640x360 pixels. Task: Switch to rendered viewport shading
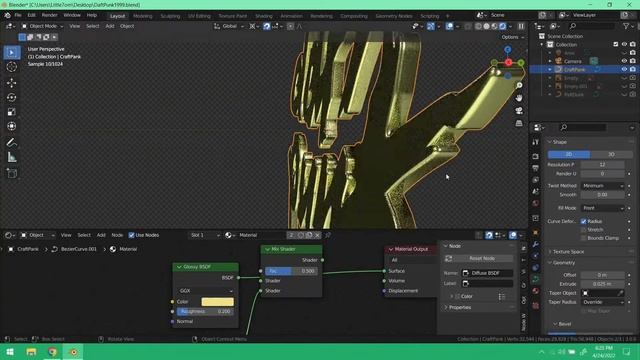tap(502, 26)
